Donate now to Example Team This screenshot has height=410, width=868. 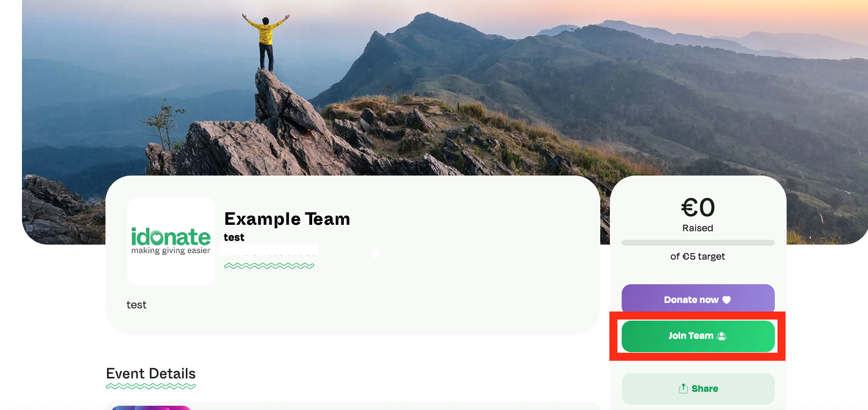coord(698,300)
